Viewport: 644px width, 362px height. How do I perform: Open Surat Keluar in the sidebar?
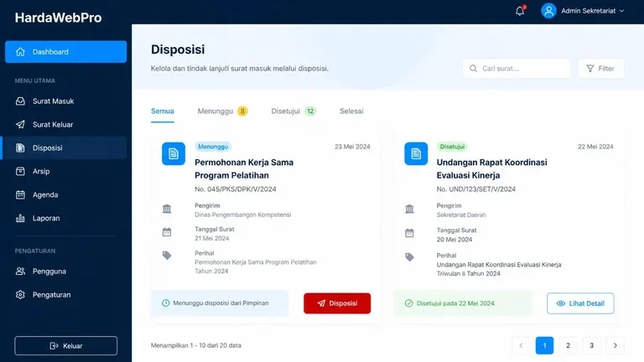[x=65, y=124]
